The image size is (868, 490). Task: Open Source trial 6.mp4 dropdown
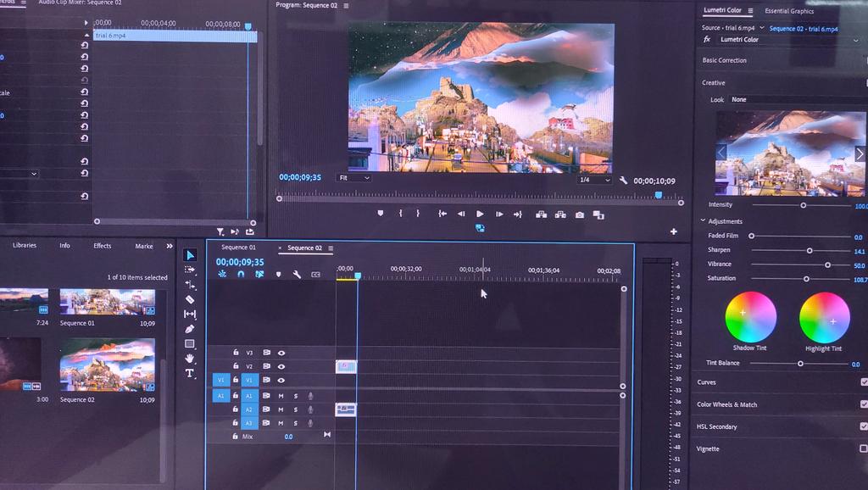click(762, 28)
